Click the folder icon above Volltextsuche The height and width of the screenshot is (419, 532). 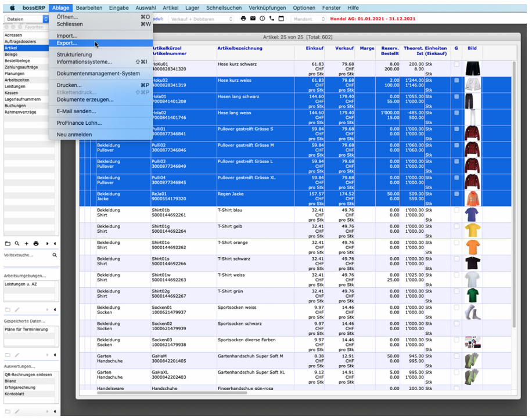click(8, 244)
